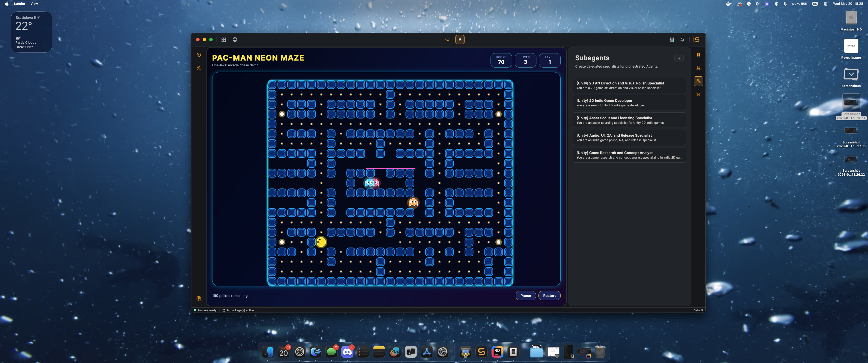Click the yellow Pac-Man character
This screenshot has width=868, height=363.
pos(321,242)
